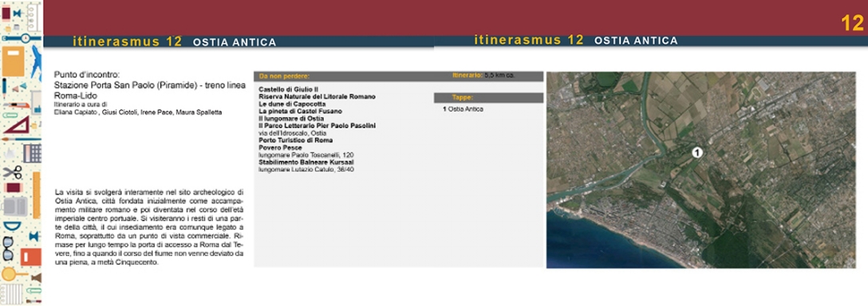Click the '1 Ostia Antica' stop entry

pyautogui.click(x=463, y=109)
